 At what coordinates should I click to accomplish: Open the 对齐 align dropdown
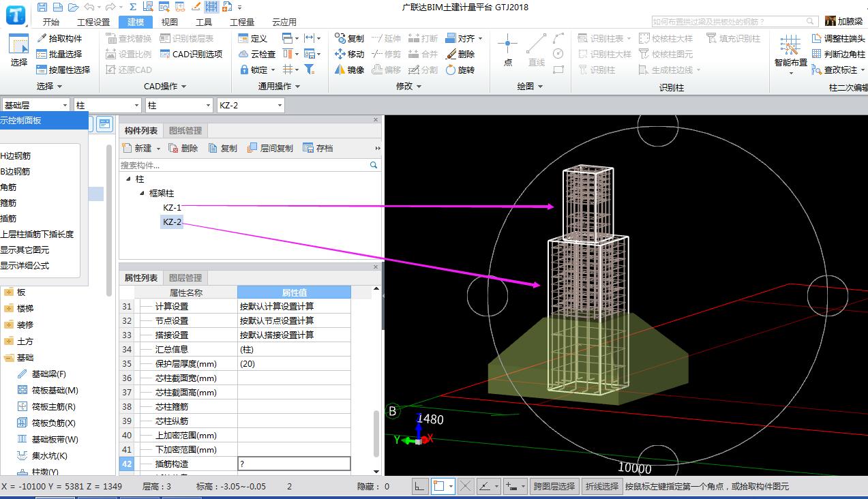click(x=480, y=38)
